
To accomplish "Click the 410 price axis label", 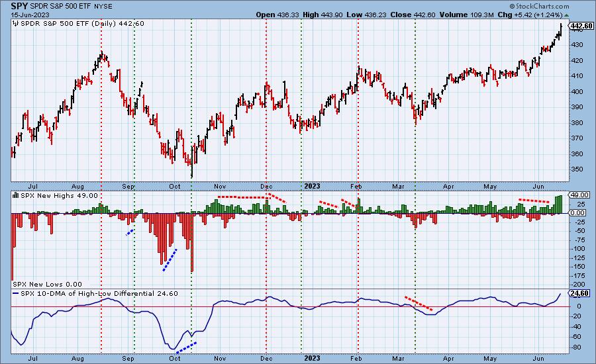I will coord(577,76).
